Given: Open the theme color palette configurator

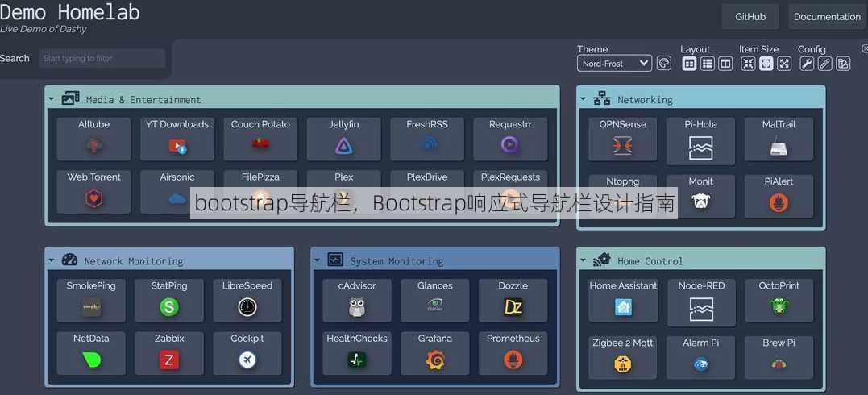Looking at the screenshot, I should click(x=664, y=64).
